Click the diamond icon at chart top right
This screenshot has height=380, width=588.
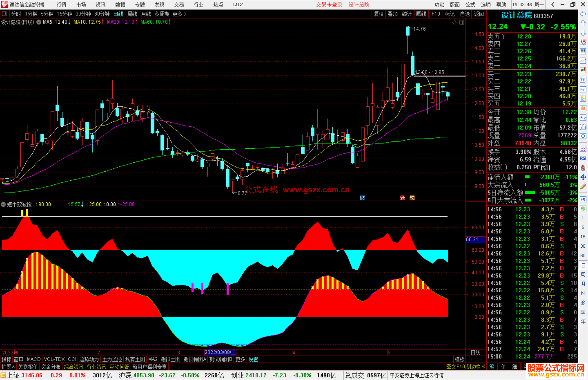click(454, 22)
